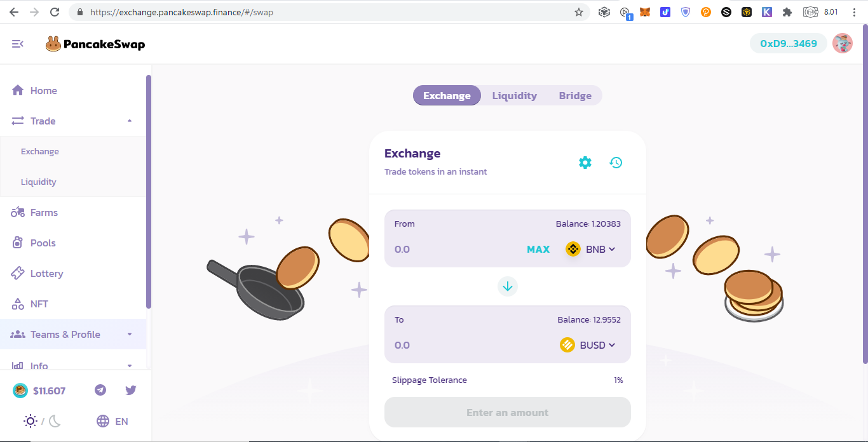Collapse sidebar with menu toggle icon
The image size is (868, 442).
click(18, 44)
